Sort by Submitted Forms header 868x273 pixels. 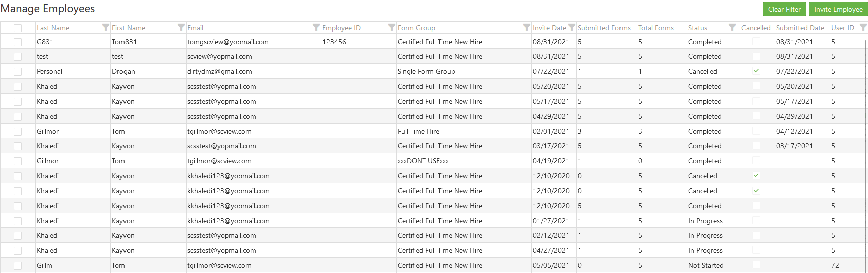coord(604,28)
